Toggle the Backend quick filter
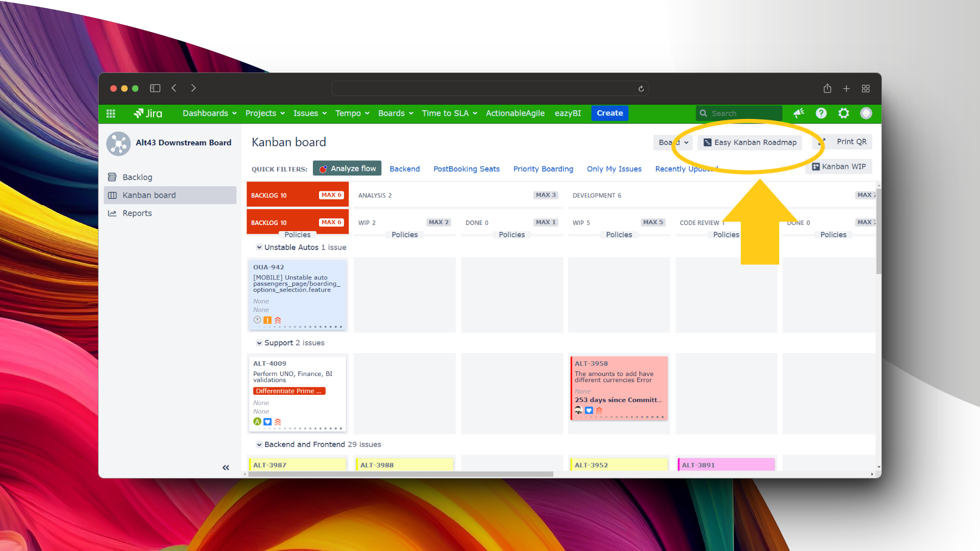Viewport: 980px width, 551px height. [404, 169]
